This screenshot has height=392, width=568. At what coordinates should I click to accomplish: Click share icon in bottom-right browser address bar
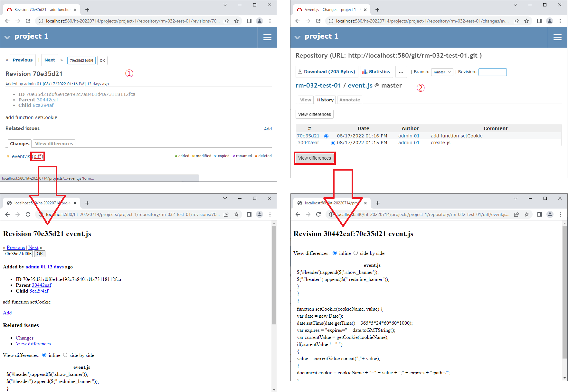(x=516, y=214)
